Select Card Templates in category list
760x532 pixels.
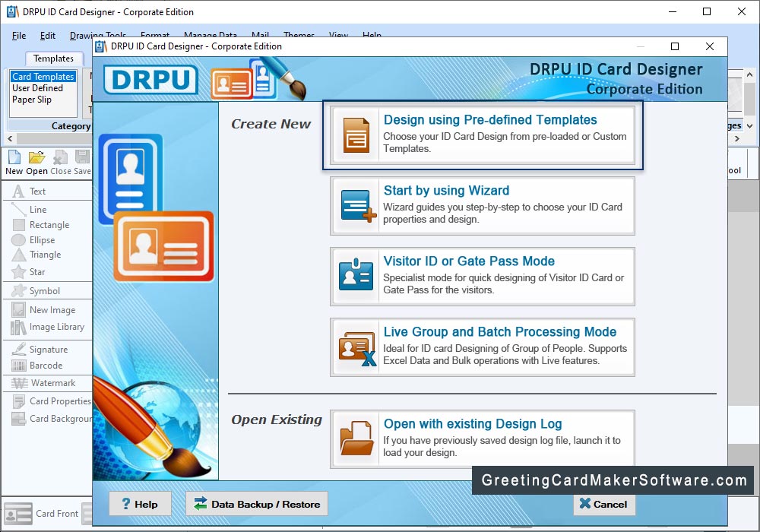click(43, 77)
